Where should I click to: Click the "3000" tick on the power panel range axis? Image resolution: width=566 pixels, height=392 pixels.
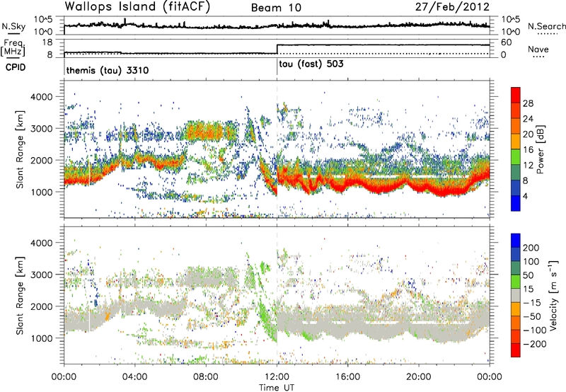click(41, 129)
